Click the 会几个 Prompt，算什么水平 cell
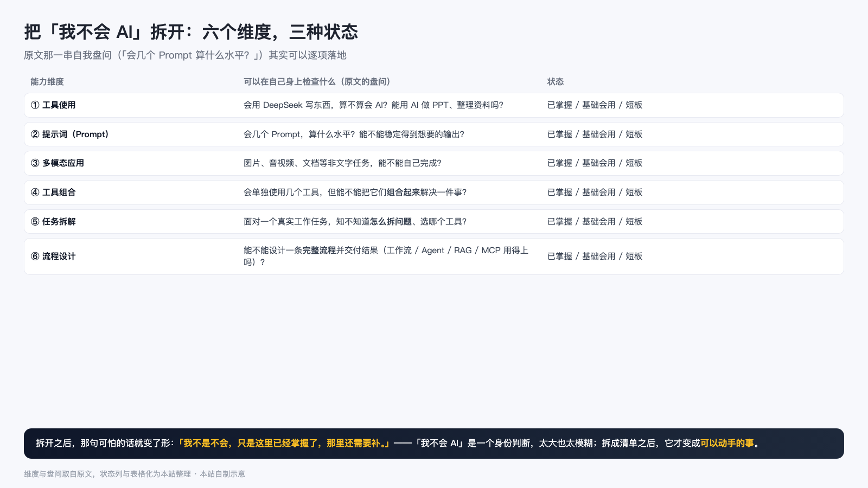Screen dimensions: 868x488 (354, 134)
